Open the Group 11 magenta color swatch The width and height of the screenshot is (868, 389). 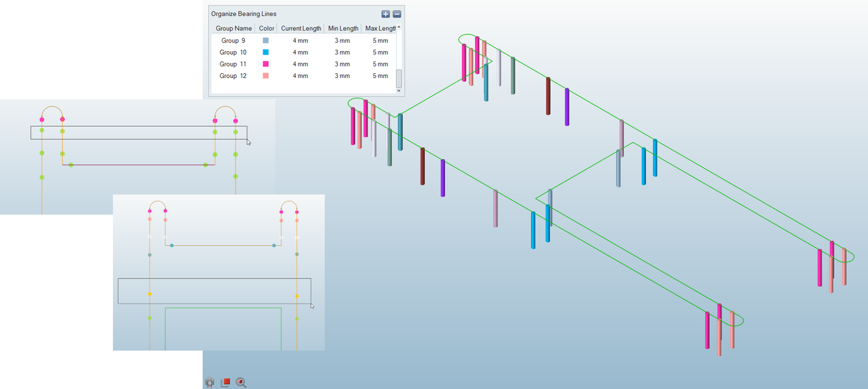(266, 64)
